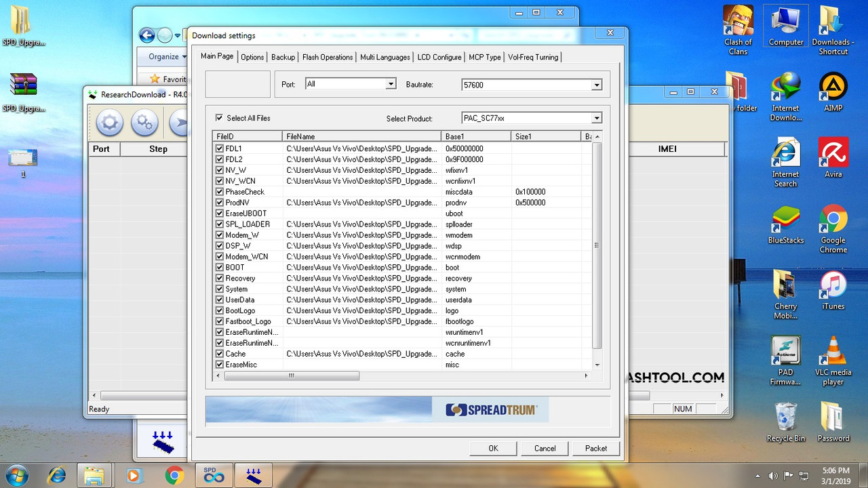This screenshot has height=488, width=868.
Task: Switch to Options tab
Action: tap(252, 57)
